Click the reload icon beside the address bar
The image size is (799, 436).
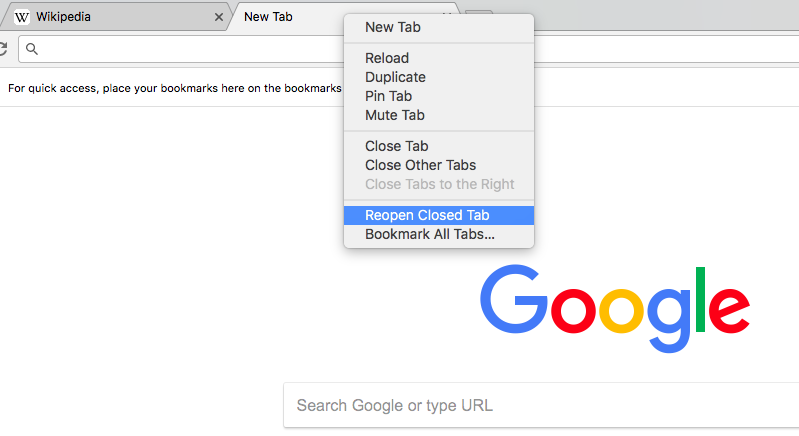3,48
